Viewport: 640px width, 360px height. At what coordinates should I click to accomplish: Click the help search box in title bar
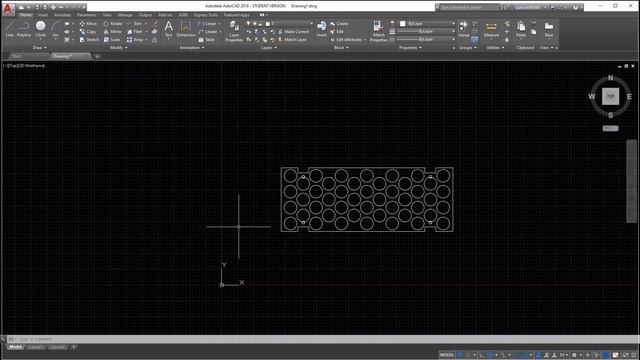pos(468,7)
